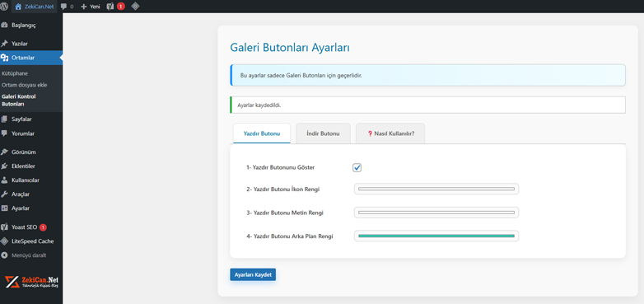Open the Eklentiler sidebar menu
This screenshot has width=644, height=304.
(31, 166)
